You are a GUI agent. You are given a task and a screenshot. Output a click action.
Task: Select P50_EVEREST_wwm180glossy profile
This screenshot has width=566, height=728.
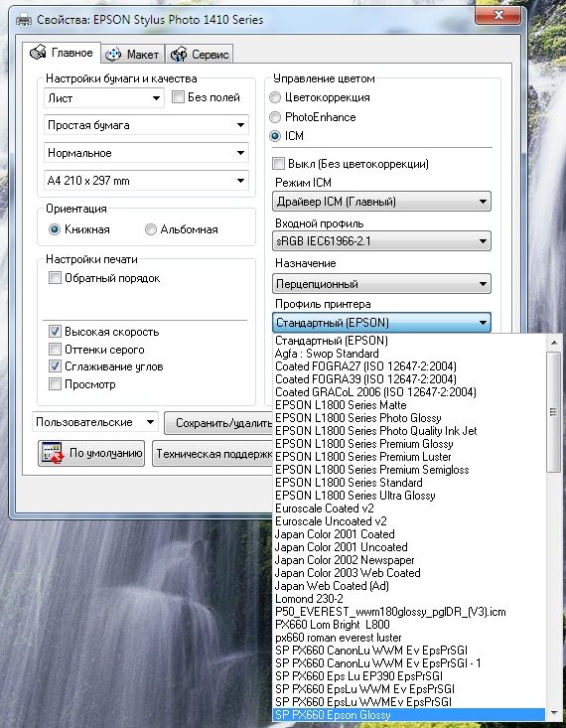coord(409,612)
